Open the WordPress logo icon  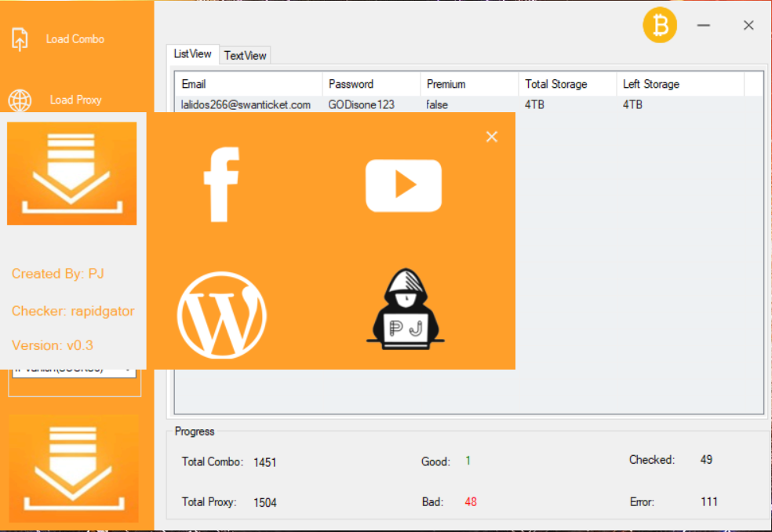point(222,315)
